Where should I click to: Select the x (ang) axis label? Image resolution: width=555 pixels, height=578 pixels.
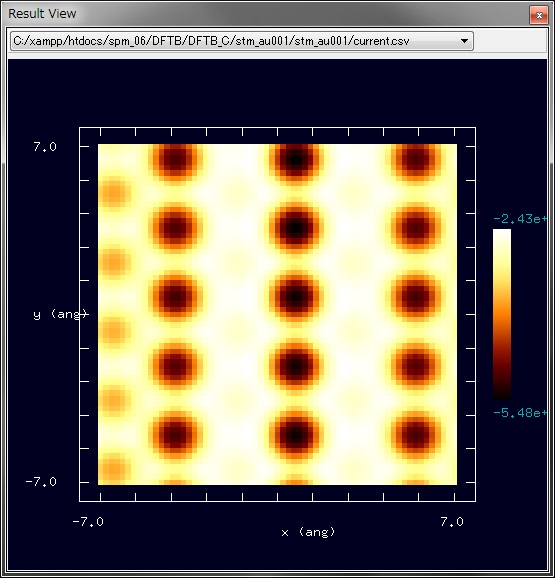coord(308,532)
